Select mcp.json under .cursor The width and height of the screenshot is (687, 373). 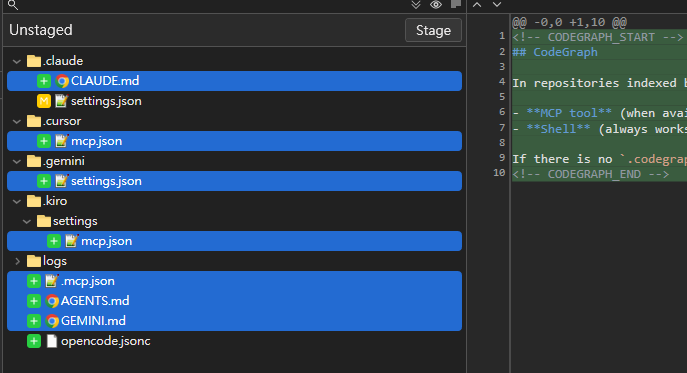pyautogui.click(x=234, y=141)
